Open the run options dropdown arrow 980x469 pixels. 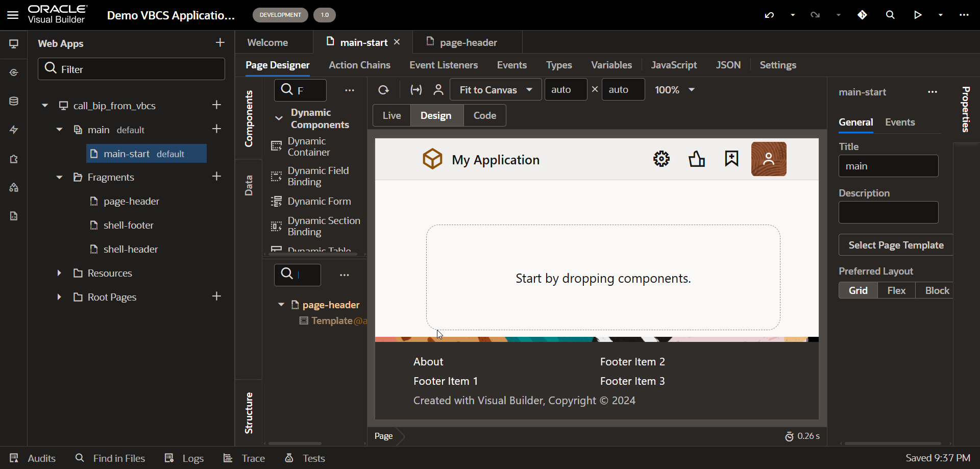click(941, 15)
